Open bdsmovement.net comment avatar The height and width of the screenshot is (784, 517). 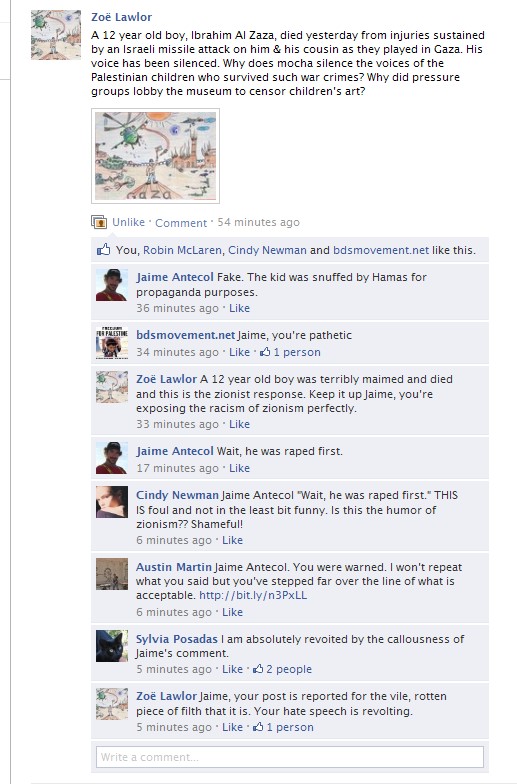pos(112,342)
